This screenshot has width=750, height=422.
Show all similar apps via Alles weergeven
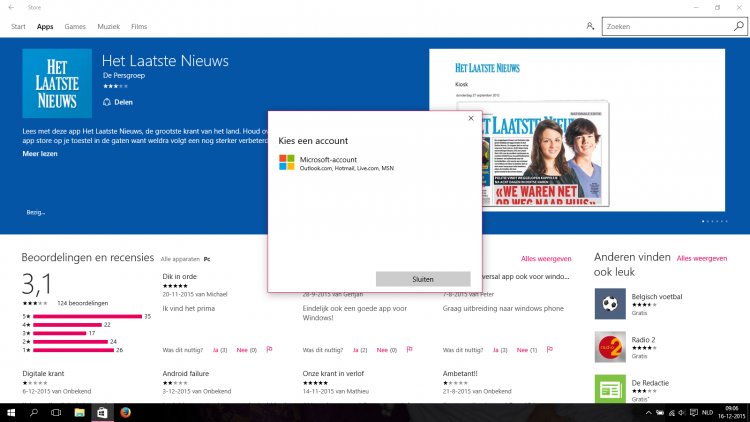701,258
